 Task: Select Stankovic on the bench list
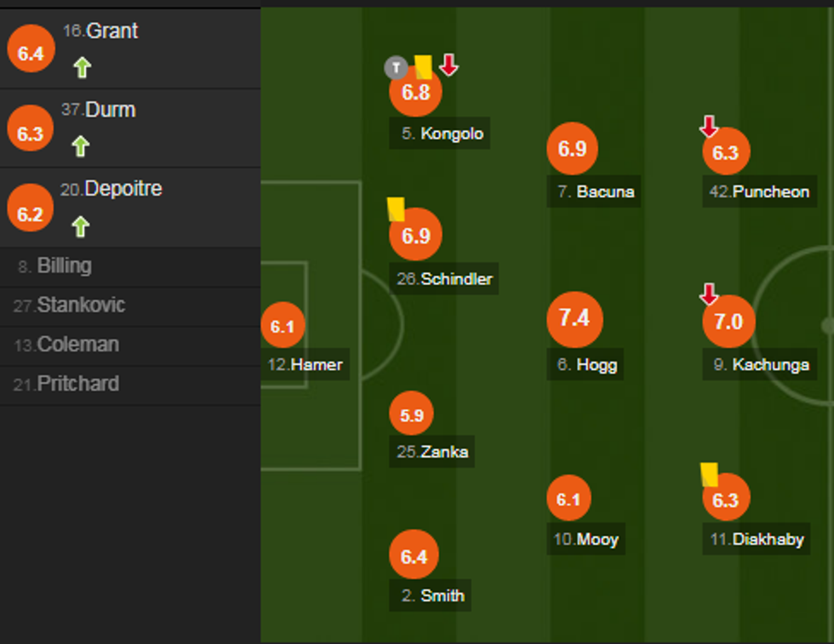[x=81, y=305]
